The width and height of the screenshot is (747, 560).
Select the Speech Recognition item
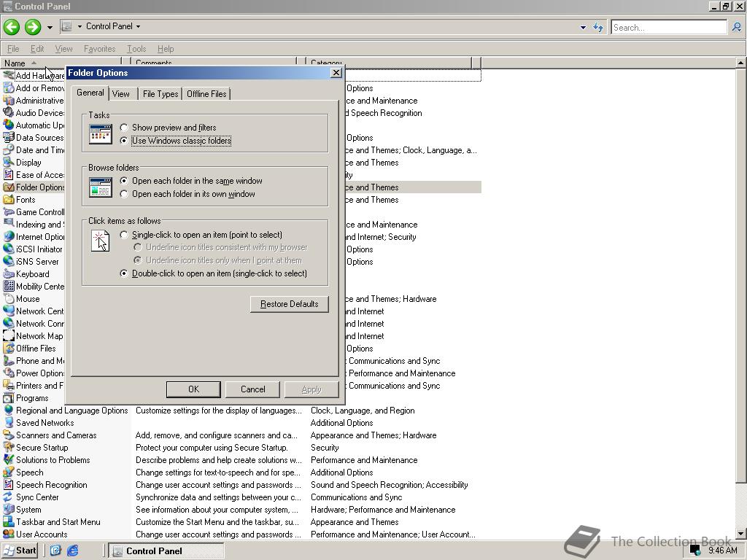pyautogui.click(x=52, y=485)
